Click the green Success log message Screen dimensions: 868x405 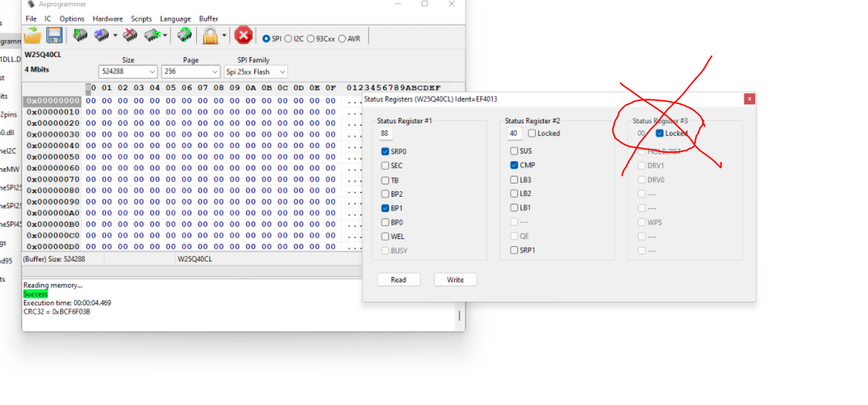(x=36, y=295)
